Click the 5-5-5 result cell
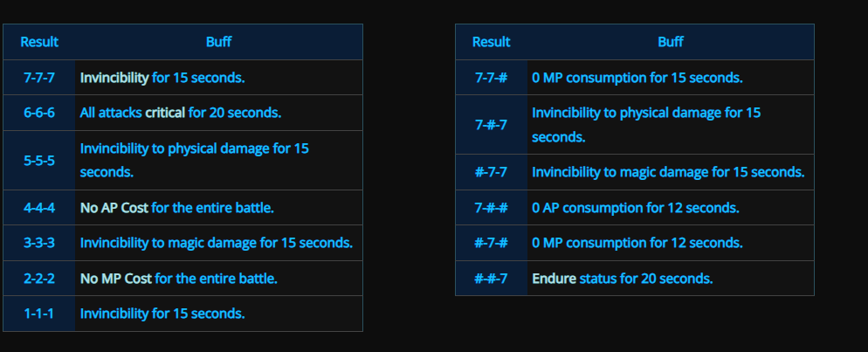The width and height of the screenshot is (868, 352). [39, 160]
